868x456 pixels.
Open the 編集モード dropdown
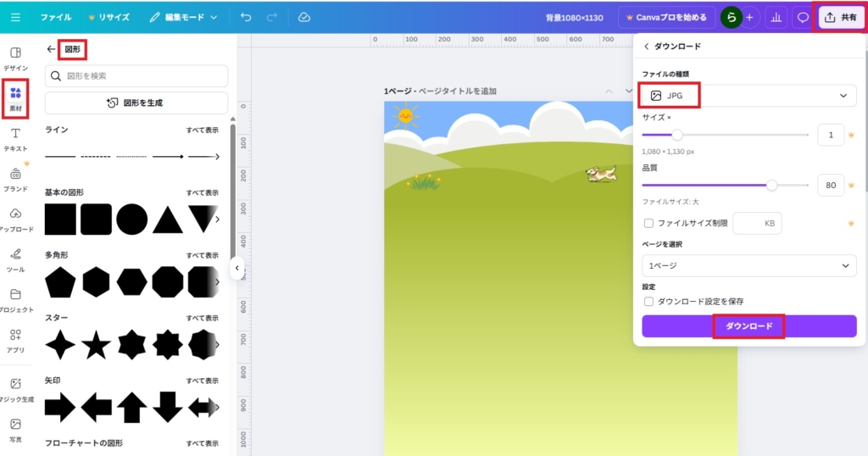point(184,17)
